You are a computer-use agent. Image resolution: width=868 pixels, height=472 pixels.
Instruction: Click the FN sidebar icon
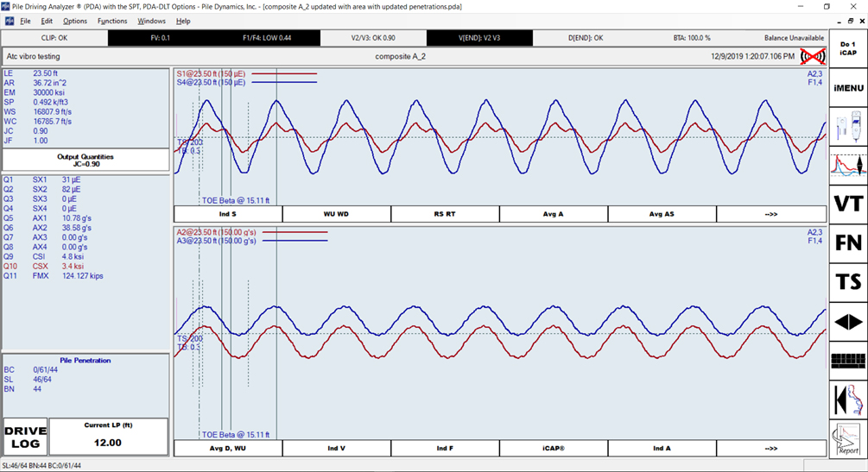click(x=848, y=243)
